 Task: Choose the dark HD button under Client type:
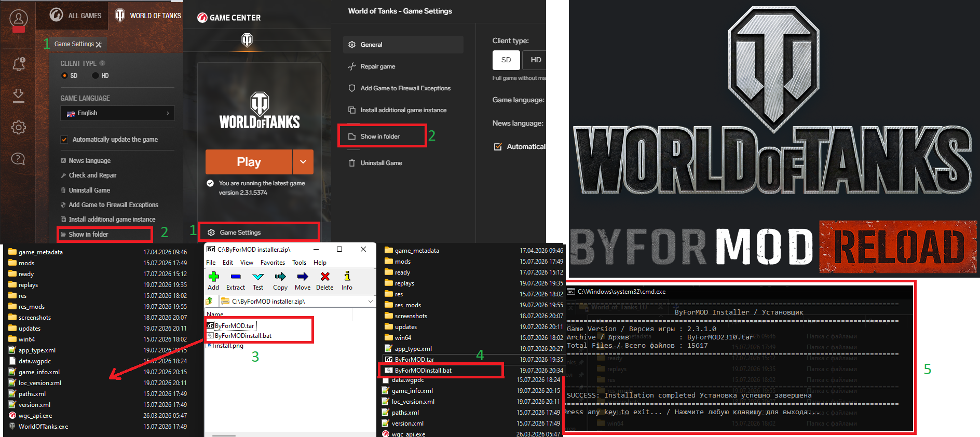[x=535, y=60]
